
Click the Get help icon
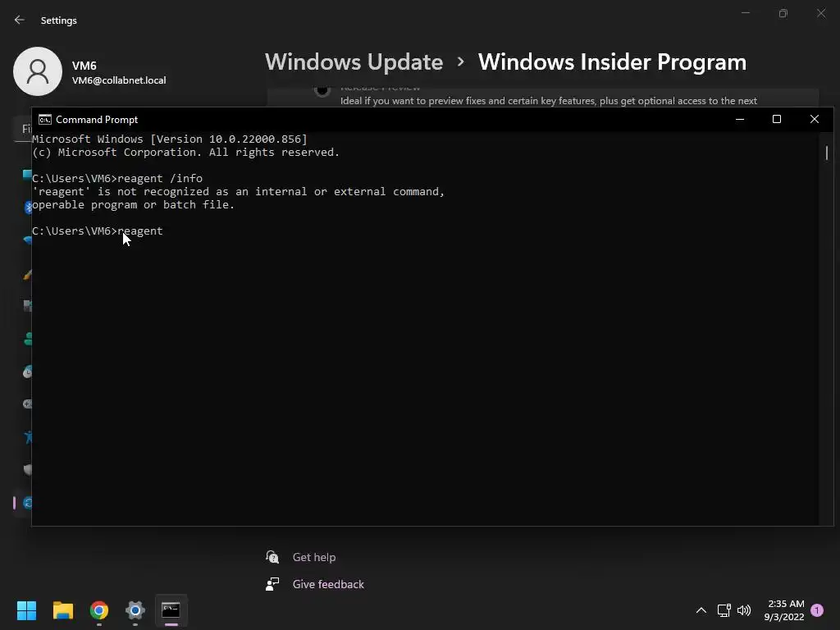pos(272,557)
